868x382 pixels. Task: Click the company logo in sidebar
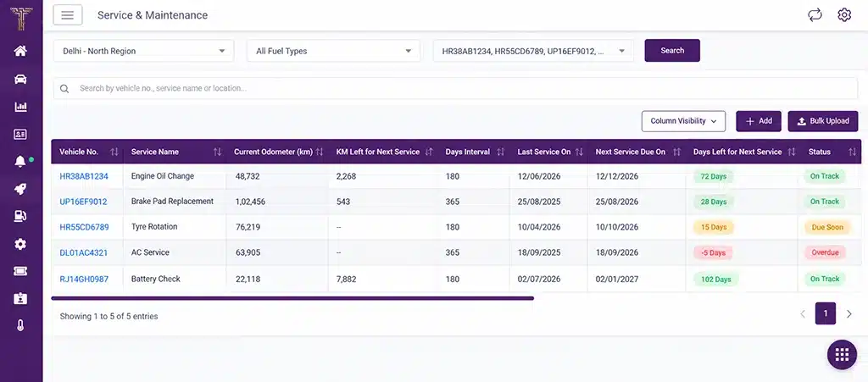pyautogui.click(x=21, y=19)
